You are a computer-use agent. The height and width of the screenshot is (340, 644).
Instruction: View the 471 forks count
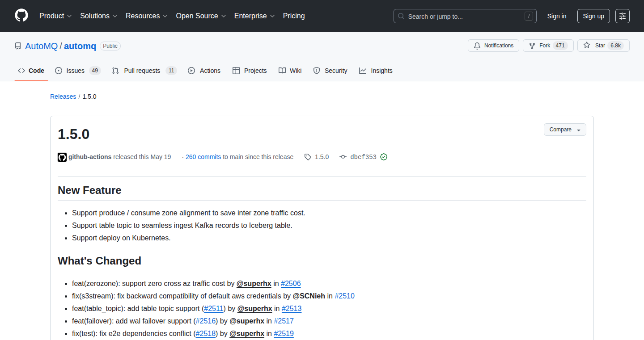(560, 46)
